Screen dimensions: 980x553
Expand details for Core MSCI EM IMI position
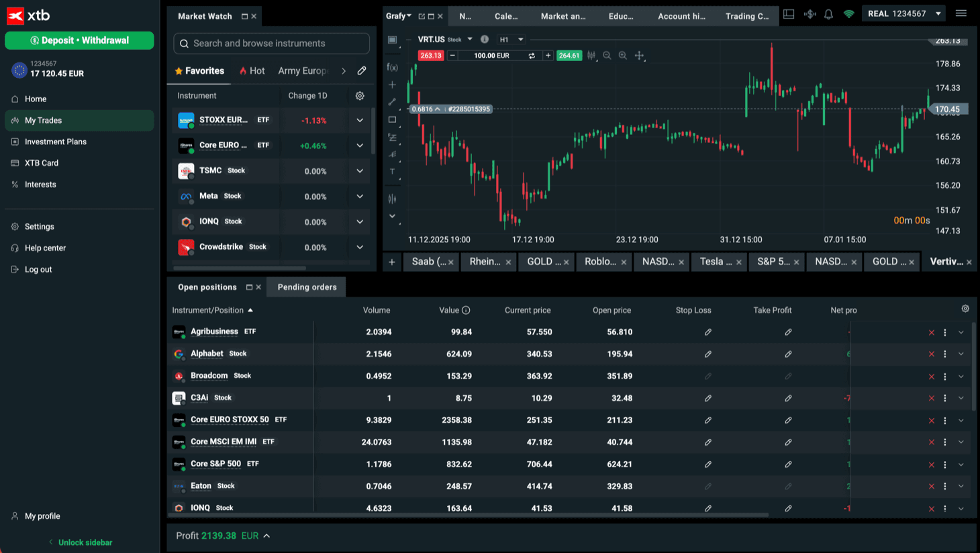coord(961,442)
